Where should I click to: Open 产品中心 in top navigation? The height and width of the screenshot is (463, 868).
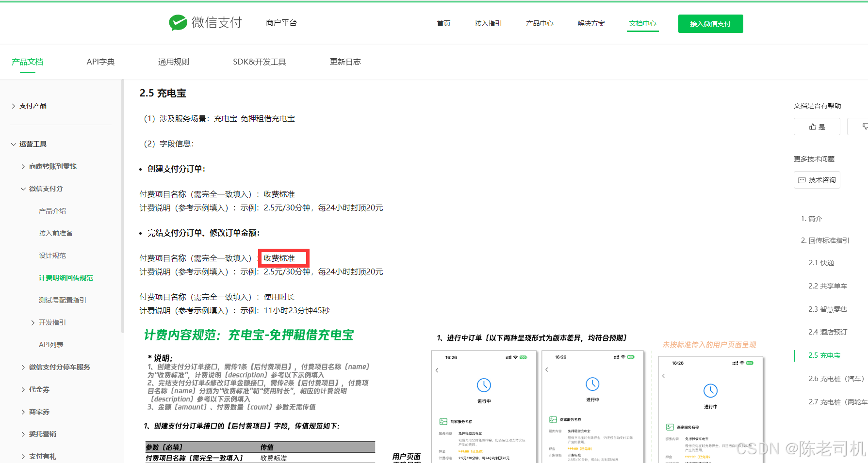540,23
